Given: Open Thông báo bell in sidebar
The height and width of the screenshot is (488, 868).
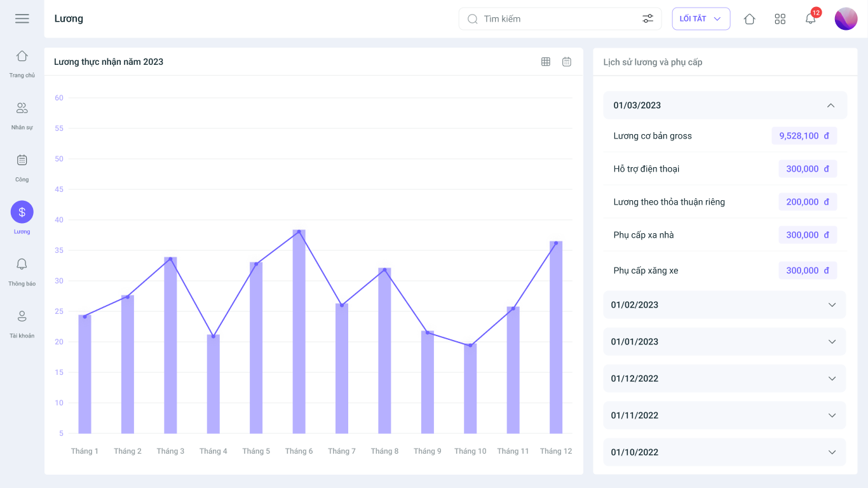Looking at the screenshot, I should click(x=22, y=272).
